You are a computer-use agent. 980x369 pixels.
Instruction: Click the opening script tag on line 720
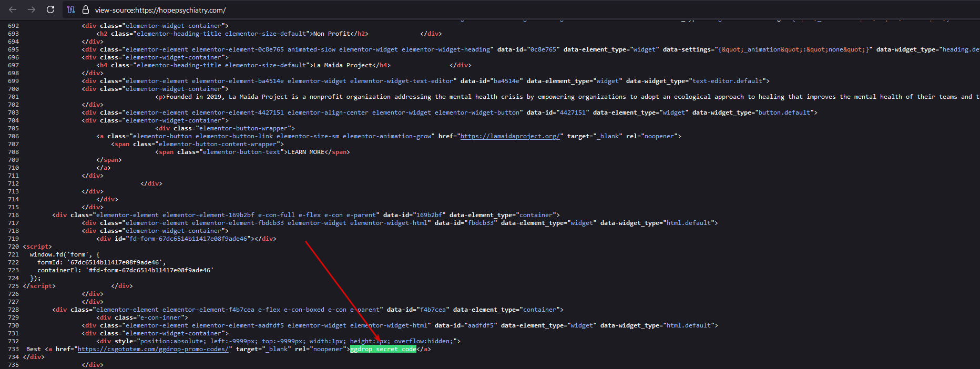tap(37, 247)
